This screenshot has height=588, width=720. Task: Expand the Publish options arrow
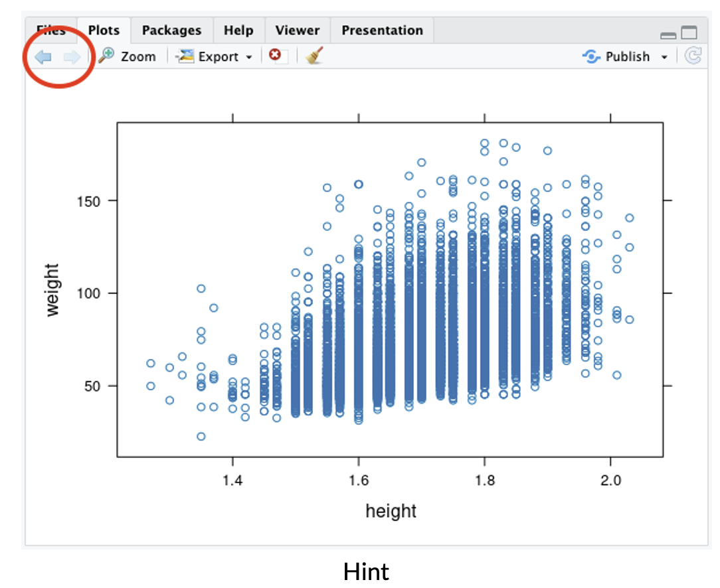click(664, 57)
